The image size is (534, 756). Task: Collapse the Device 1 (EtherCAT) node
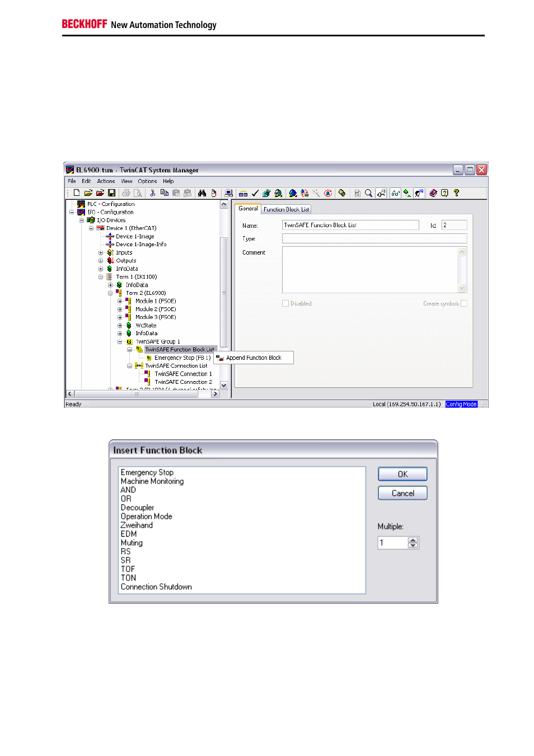pos(91,228)
